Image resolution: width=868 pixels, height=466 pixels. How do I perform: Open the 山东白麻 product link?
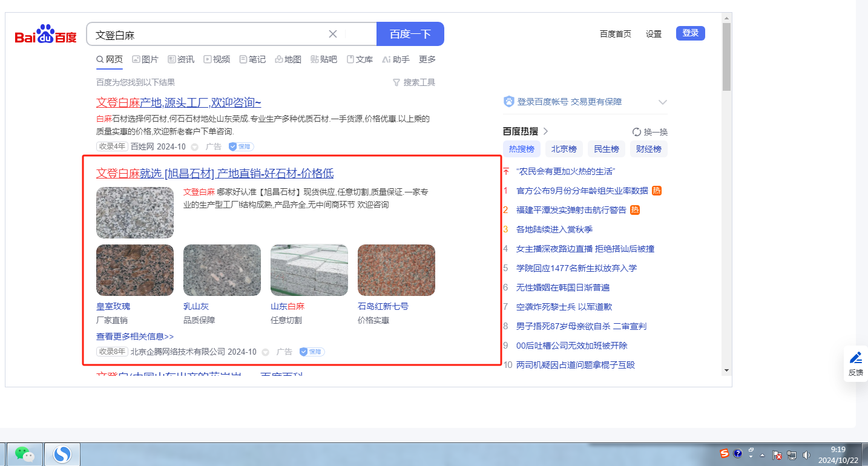point(288,306)
